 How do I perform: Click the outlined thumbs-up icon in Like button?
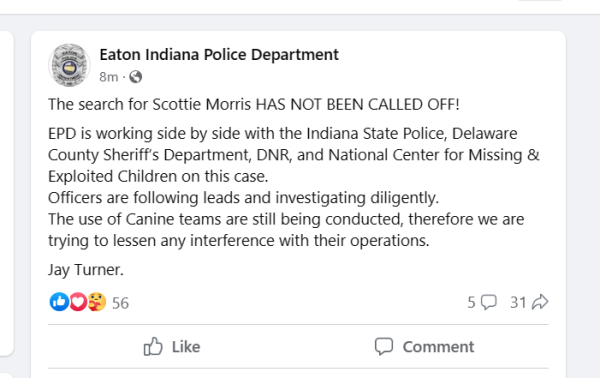[153, 346]
